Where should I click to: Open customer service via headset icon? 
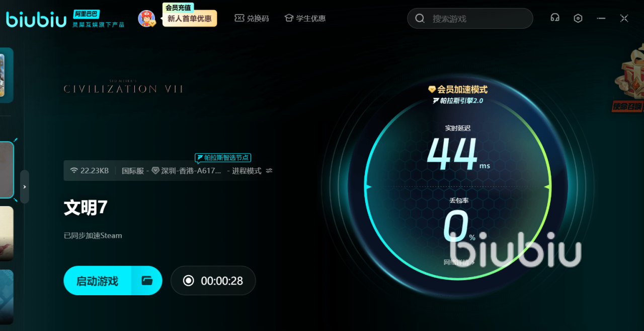[555, 18]
